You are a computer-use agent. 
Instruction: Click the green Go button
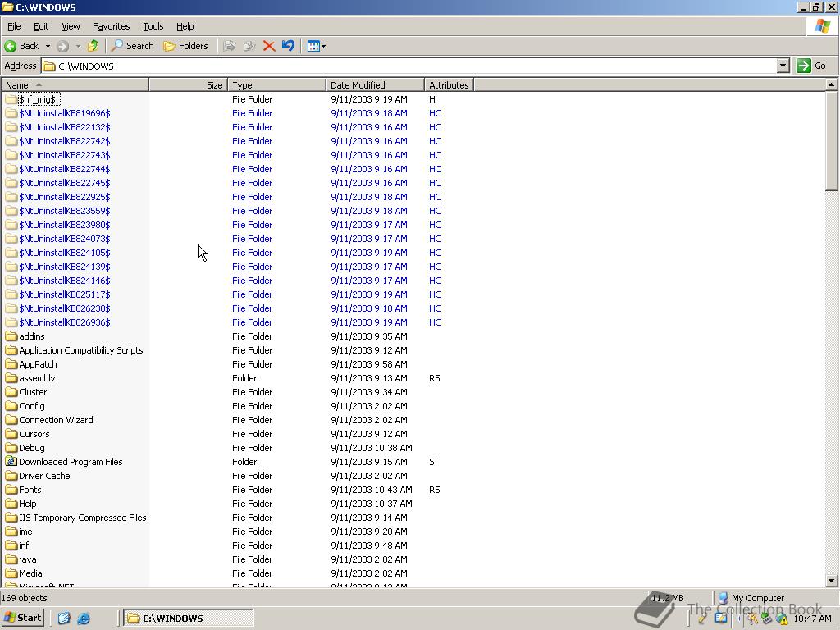(811, 66)
